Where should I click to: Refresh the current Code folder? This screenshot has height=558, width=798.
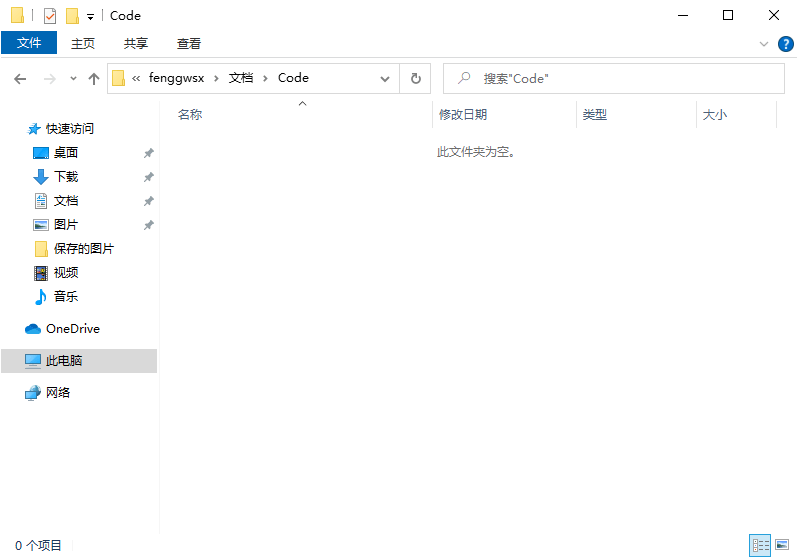[416, 78]
